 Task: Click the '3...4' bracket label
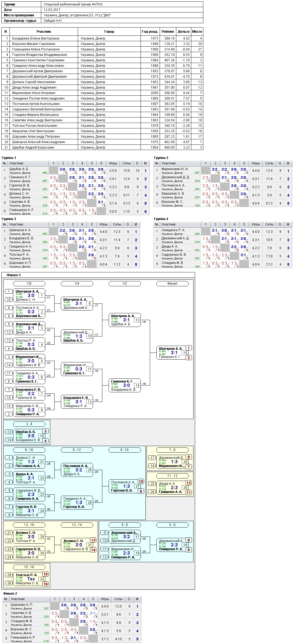(29, 424)
